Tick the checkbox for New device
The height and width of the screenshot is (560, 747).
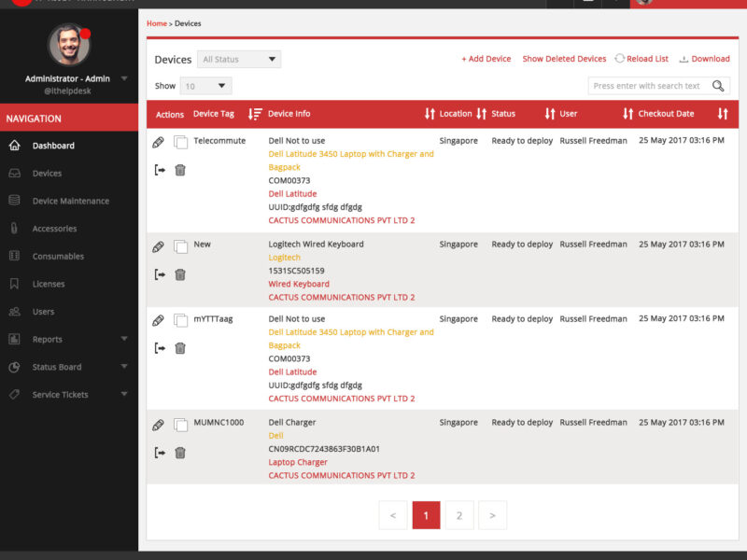[x=181, y=246]
